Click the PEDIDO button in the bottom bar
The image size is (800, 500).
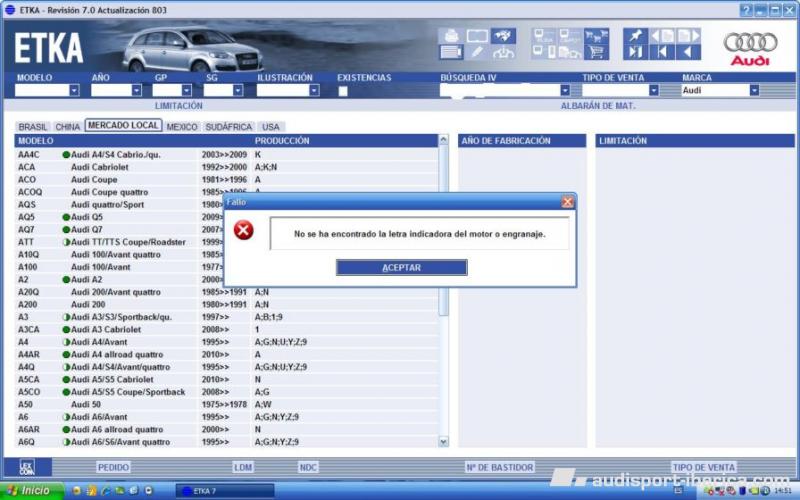tap(113, 467)
